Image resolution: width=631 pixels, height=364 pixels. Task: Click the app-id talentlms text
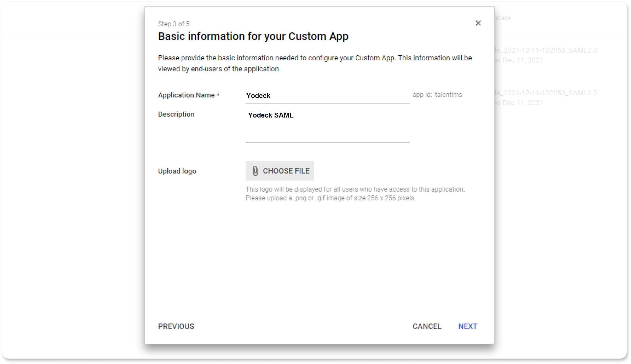pyautogui.click(x=437, y=95)
